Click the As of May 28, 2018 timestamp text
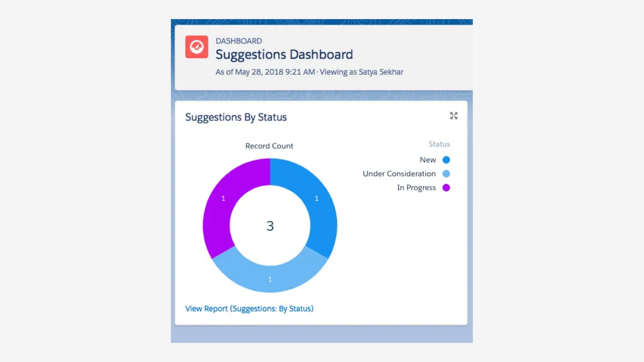The height and width of the screenshot is (362, 644). click(x=265, y=72)
